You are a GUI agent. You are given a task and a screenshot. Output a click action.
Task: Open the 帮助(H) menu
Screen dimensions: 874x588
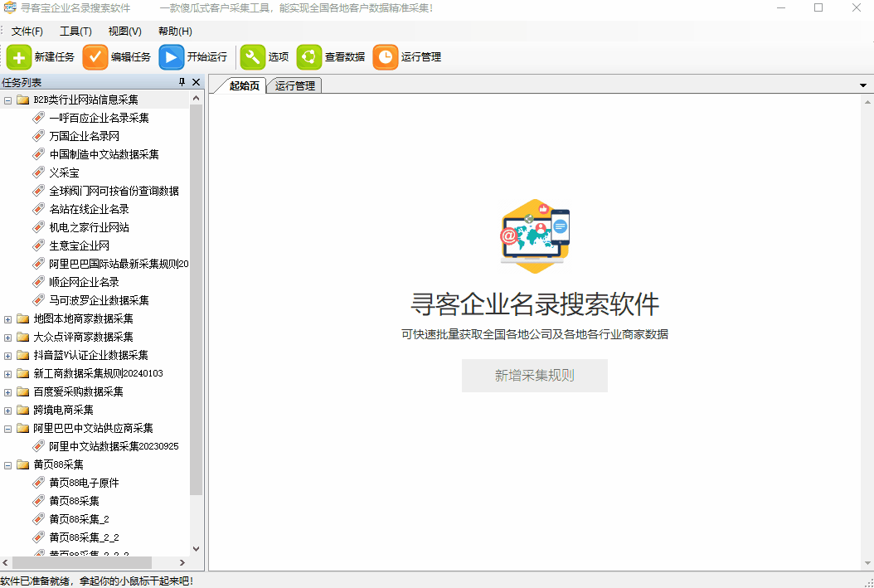[x=174, y=32]
